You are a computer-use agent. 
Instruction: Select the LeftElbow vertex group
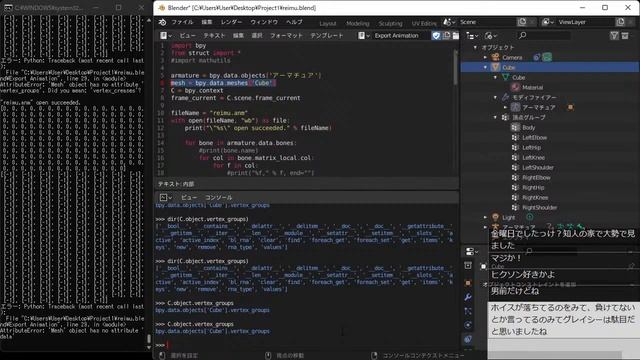(534, 138)
